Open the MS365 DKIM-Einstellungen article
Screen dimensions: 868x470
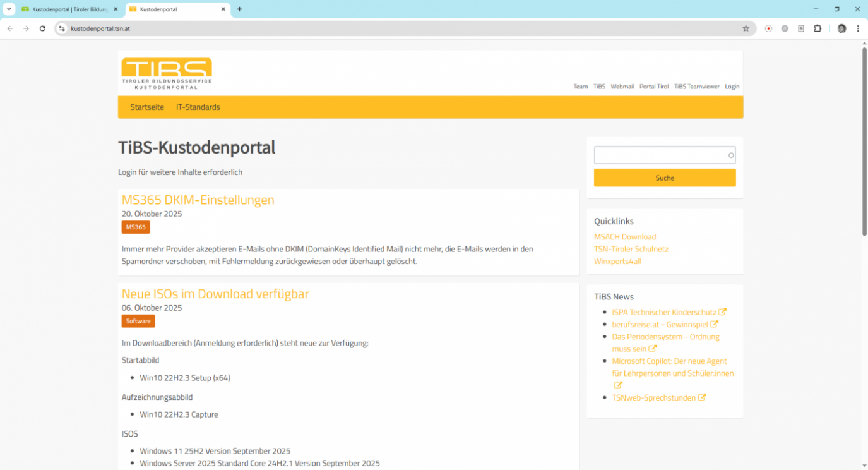coord(198,200)
